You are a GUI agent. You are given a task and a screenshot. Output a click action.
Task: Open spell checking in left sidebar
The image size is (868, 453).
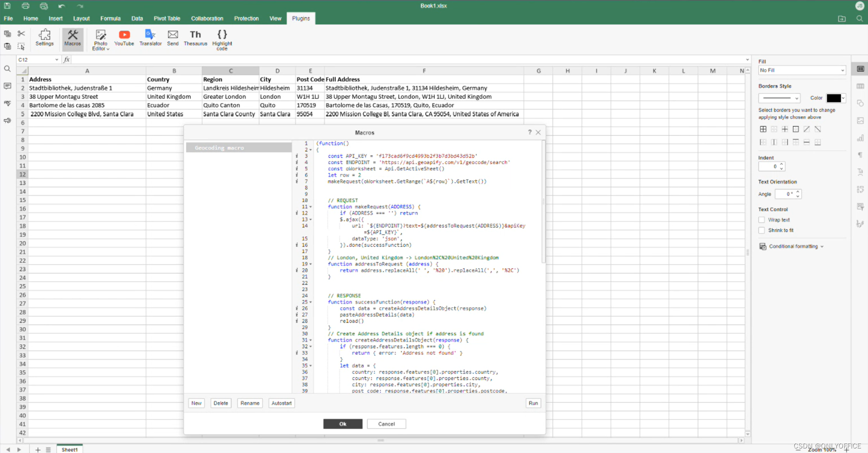[7, 103]
